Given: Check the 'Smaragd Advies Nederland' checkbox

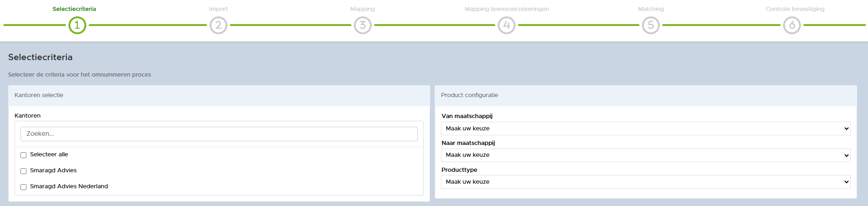Looking at the screenshot, I should (24, 187).
